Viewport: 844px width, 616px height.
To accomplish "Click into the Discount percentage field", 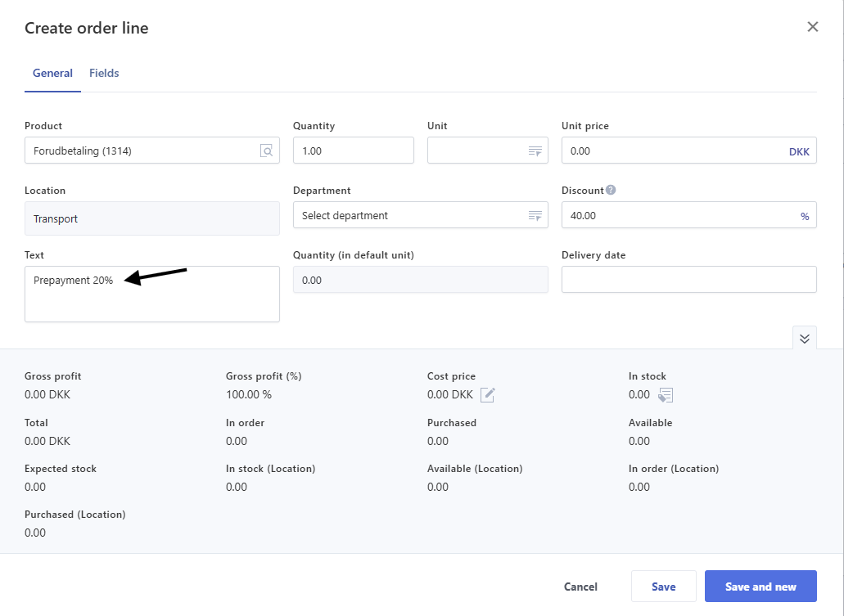I will tap(675, 216).
